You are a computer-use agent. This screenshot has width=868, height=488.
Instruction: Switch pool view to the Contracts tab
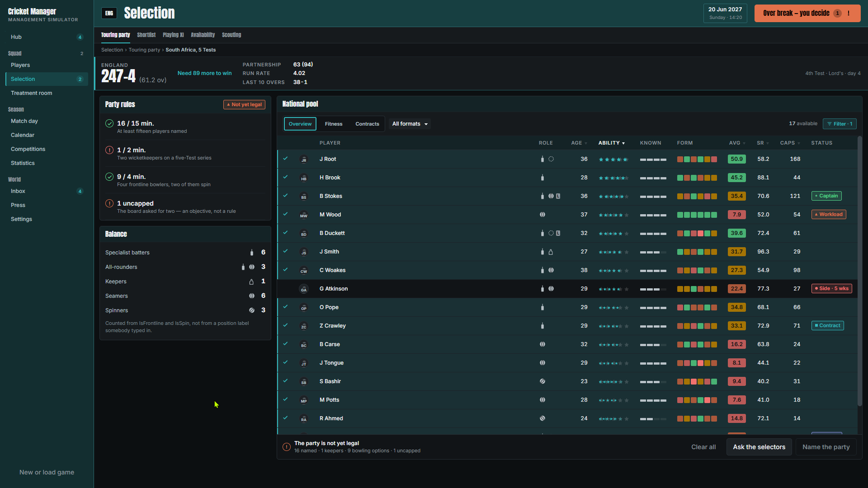point(367,124)
